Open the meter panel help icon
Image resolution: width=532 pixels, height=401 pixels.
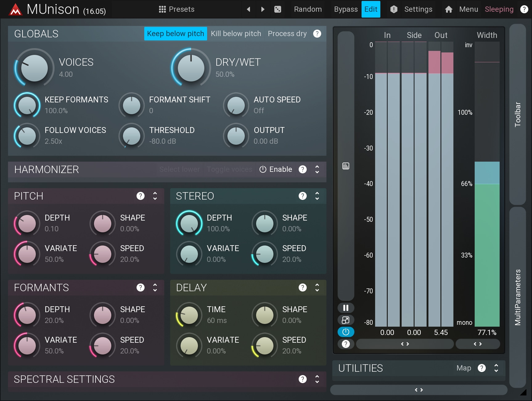click(346, 344)
